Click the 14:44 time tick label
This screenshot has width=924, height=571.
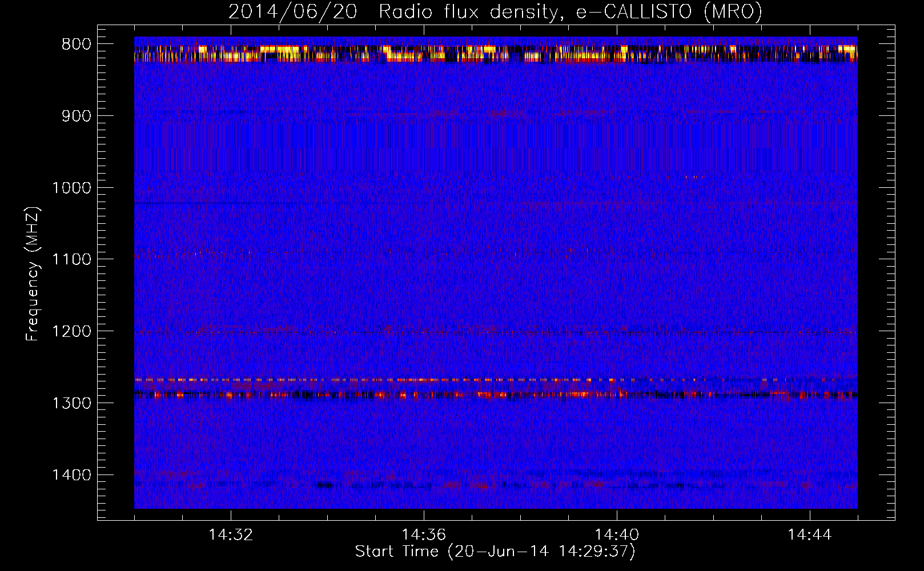[x=810, y=535]
